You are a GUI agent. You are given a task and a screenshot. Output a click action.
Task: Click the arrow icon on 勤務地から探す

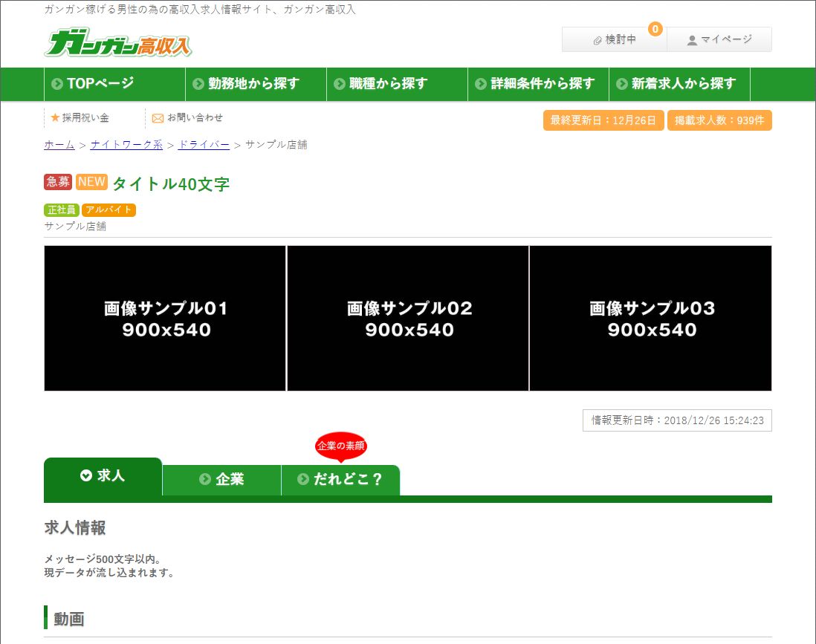pyautogui.click(x=198, y=84)
